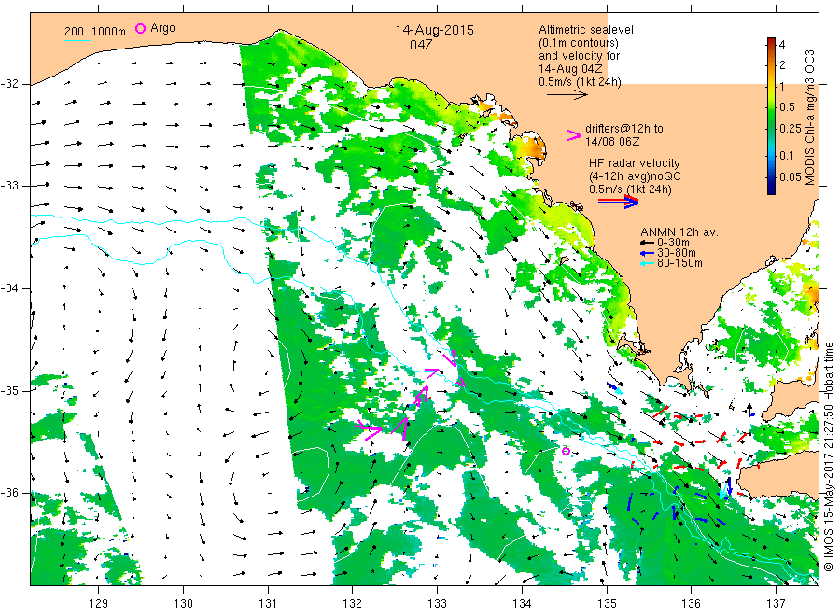
Task: Click the black 0-30m ANMN arrow symbol
Action: (648, 243)
